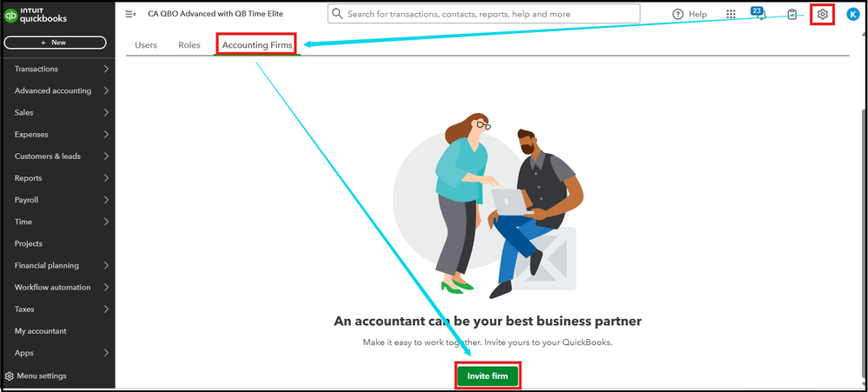Click the search transactions input field
Image resolution: width=868 pixels, height=392 pixels.
click(x=484, y=14)
